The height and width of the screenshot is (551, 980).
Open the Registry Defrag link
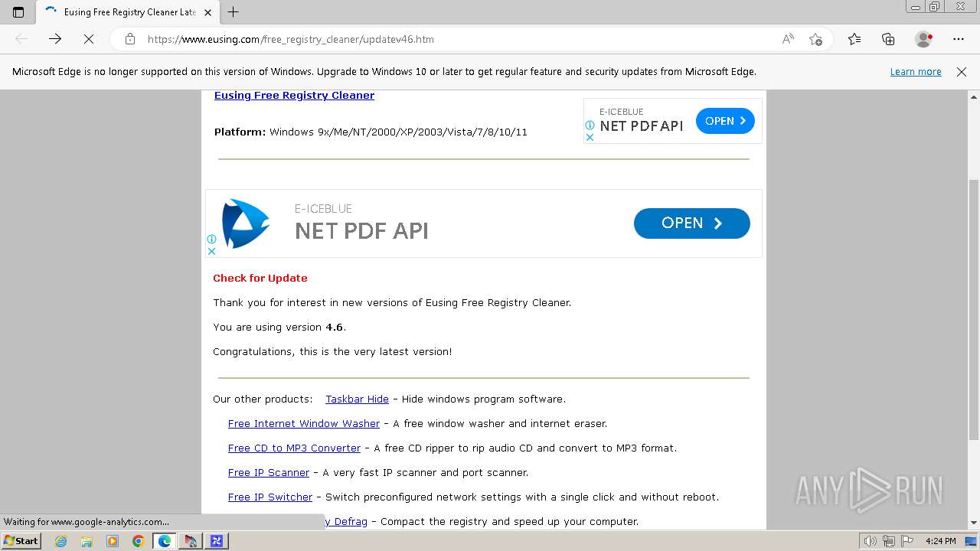click(346, 521)
